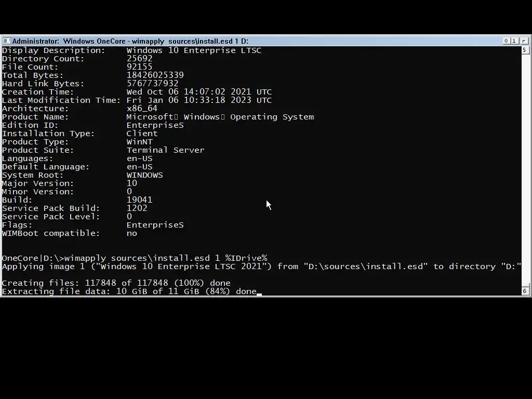The image size is (532, 399).
Task: Open the console system menu icon in title bar
Action: click(6, 41)
